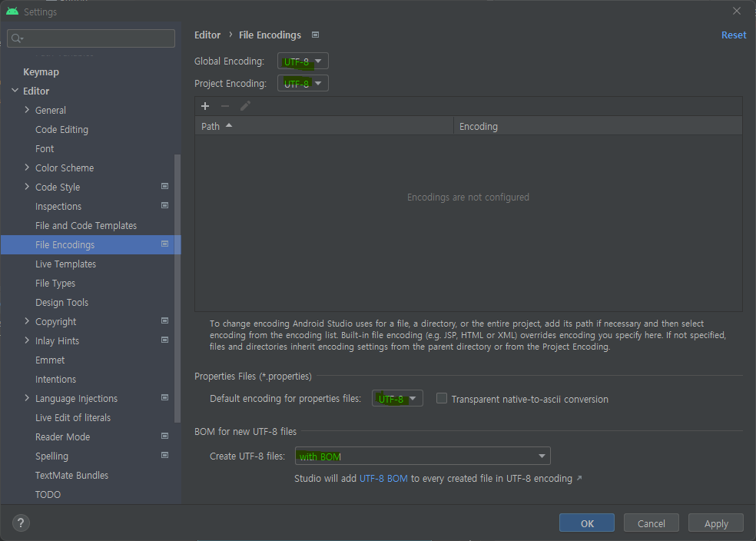Click project icon on Copyright row
This screenshot has width=756, height=541.
(x=165, y=320)
